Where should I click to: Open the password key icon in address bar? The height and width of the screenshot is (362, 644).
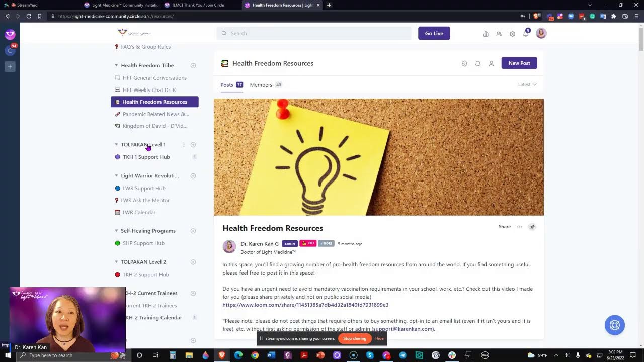[x=523, y=16]
